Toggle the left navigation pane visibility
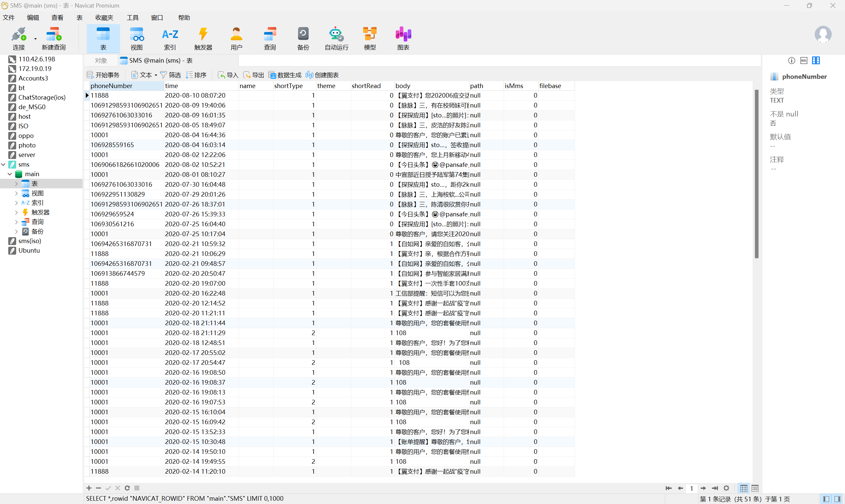Screen dimensions: 845x504 pyautogui.click(x=826, y=499)
